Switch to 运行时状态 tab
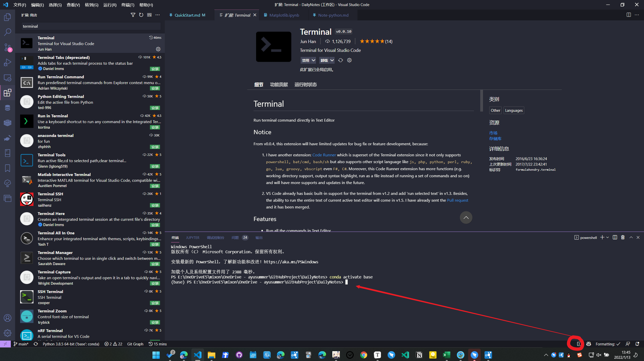 pos(305,85)
